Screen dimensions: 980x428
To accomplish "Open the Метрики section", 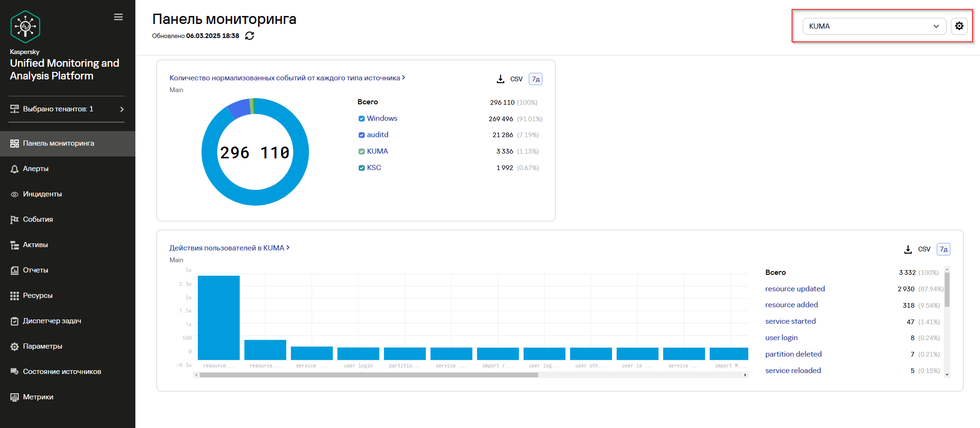I will (68, 397).
